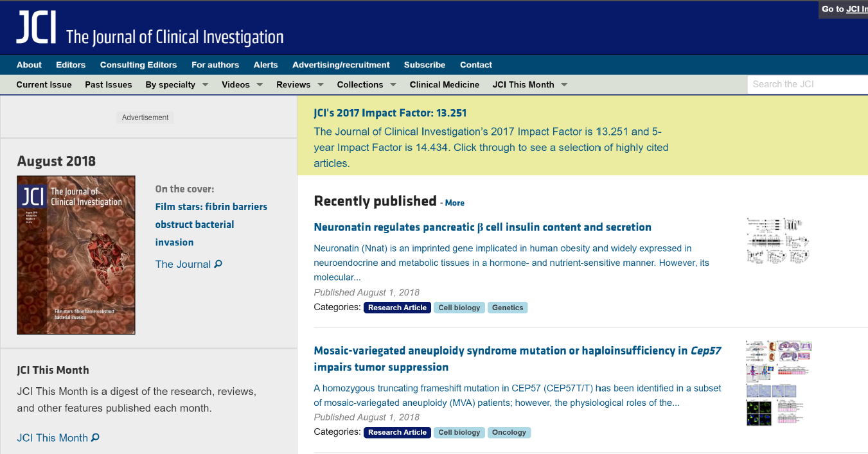Open Film stars fibrin barriers cover link
This screenshot has width=868, height=454.
point(211,224)
